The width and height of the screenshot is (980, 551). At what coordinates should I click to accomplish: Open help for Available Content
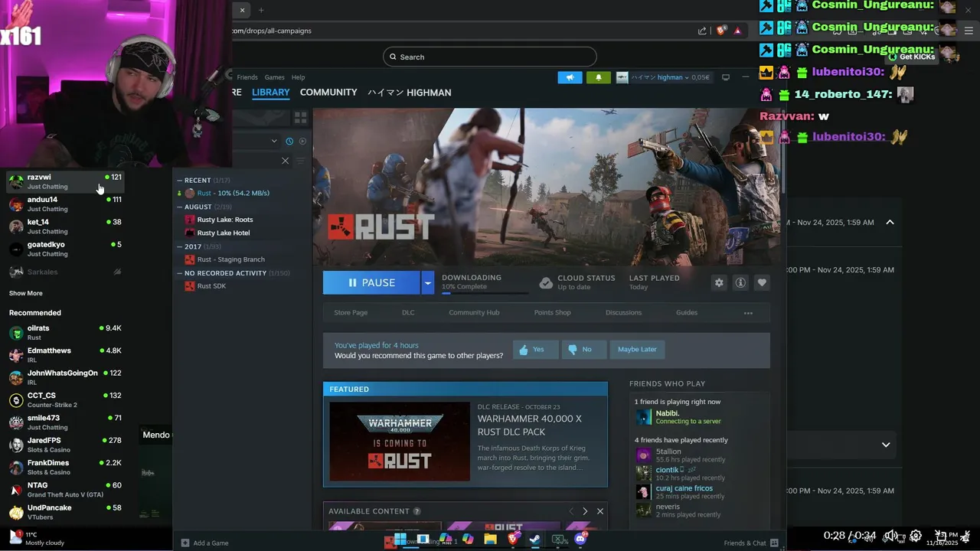[x=416, y=511]
